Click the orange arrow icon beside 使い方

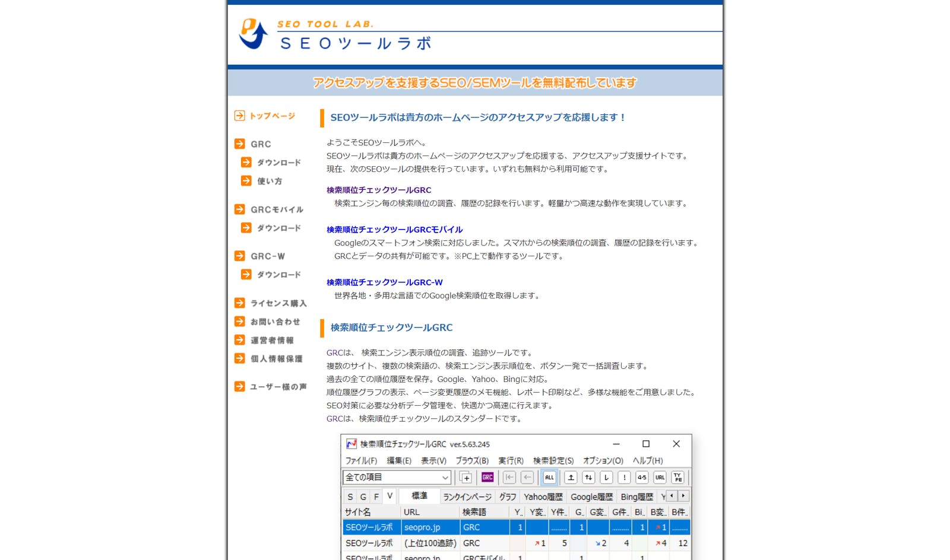pyautogui.click(x=246, y=181)
